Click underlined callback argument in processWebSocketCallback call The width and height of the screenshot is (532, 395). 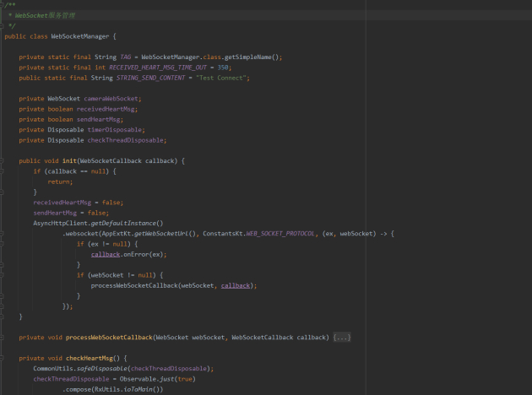coord(236,285)
